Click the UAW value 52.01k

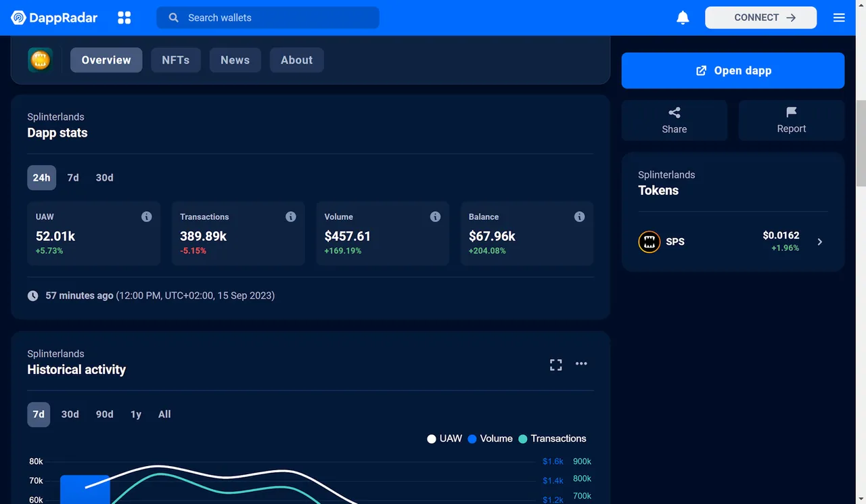[x=55, y=236]
